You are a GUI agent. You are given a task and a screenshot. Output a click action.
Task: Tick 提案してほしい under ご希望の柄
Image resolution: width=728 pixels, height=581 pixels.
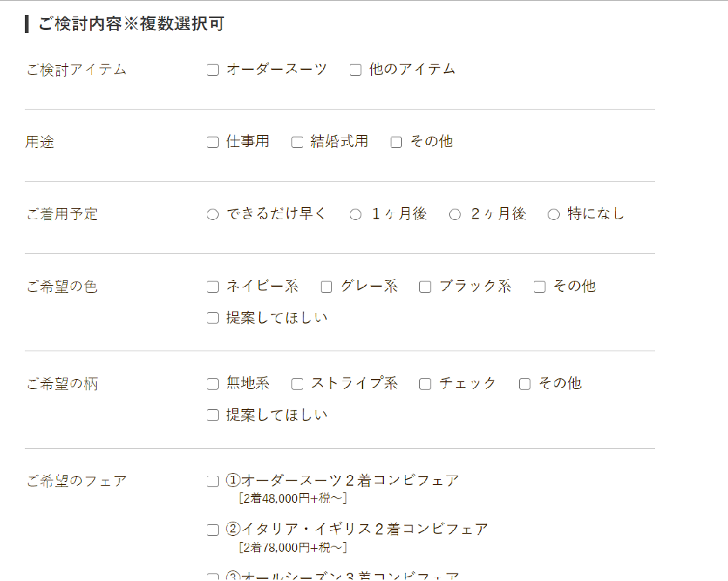tap(213, 415)
